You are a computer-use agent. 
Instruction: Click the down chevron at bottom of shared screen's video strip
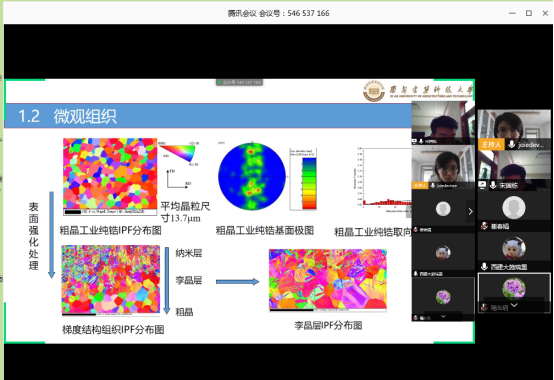443,317
